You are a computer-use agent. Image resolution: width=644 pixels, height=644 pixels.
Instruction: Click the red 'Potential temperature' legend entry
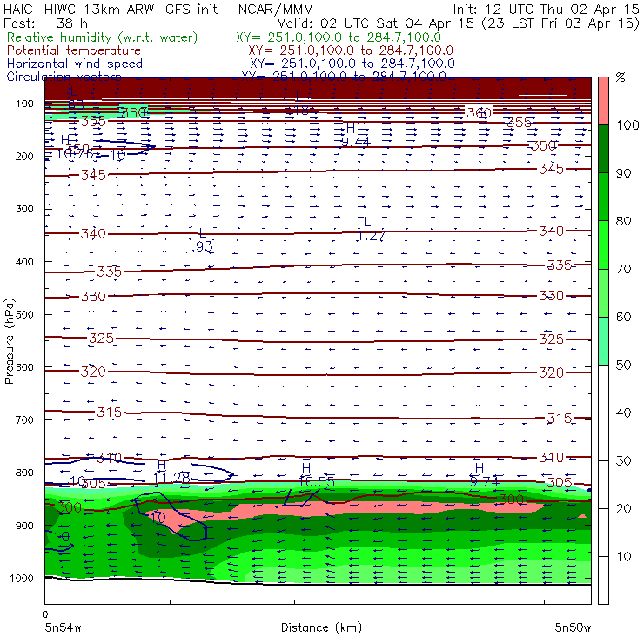tap(74, 50)
